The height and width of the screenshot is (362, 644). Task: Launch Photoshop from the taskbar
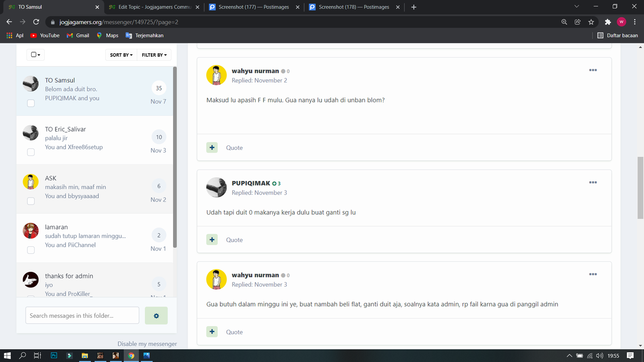click(x=54, y=355)
